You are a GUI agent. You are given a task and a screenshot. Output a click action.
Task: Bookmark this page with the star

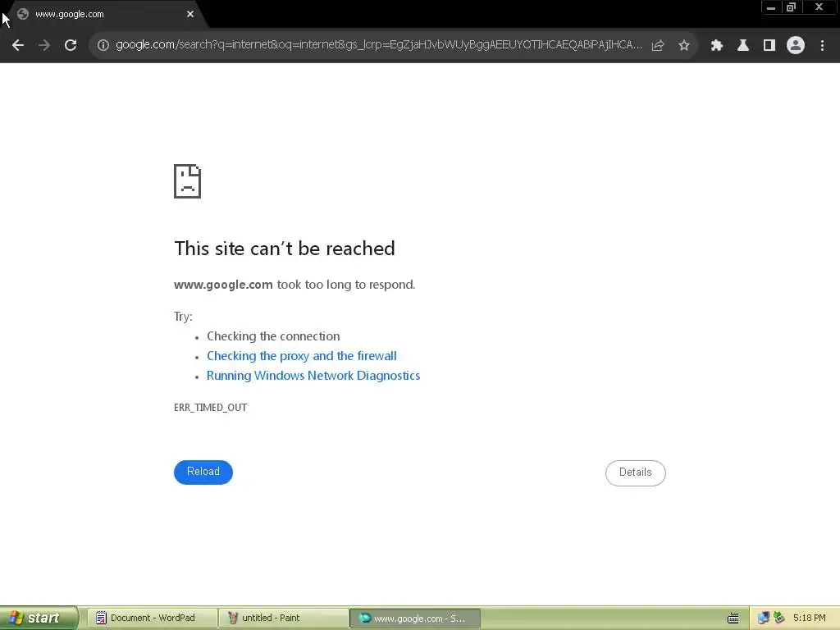click(683, 46)
